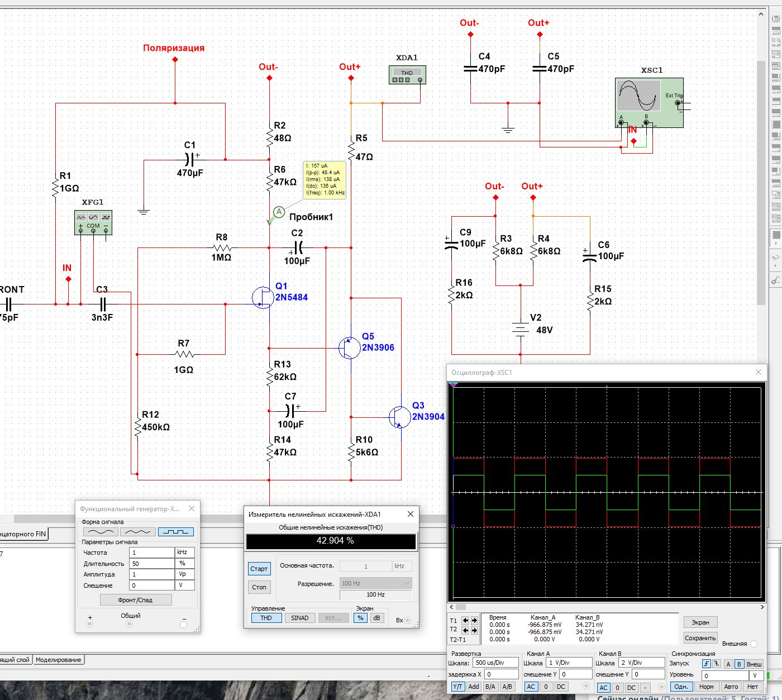Move cursor T1 right with arrow
Viewport: 782px width, 700px height.
(x=474, y=621)
